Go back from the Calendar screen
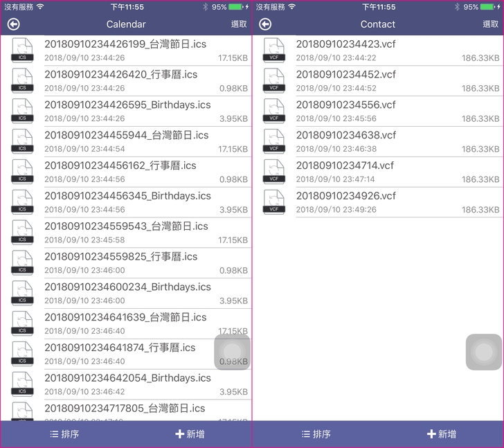 (x=14, y=24)
